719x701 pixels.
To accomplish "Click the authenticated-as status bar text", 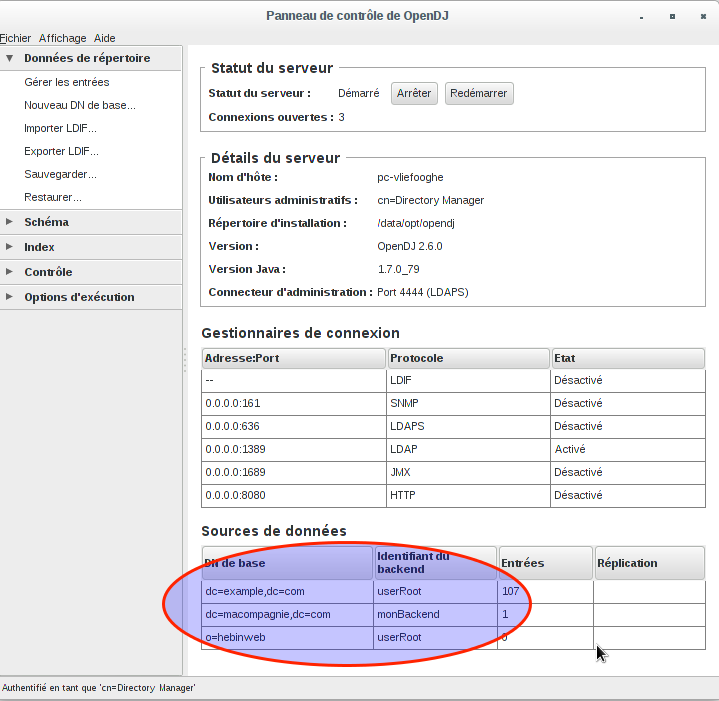I will [99, 688].
